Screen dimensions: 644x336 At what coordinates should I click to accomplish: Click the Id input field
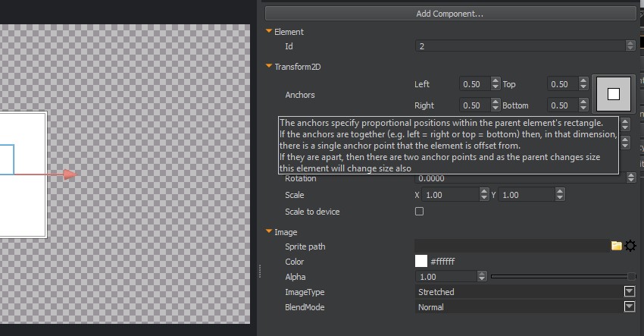click(x=521, y=46)
